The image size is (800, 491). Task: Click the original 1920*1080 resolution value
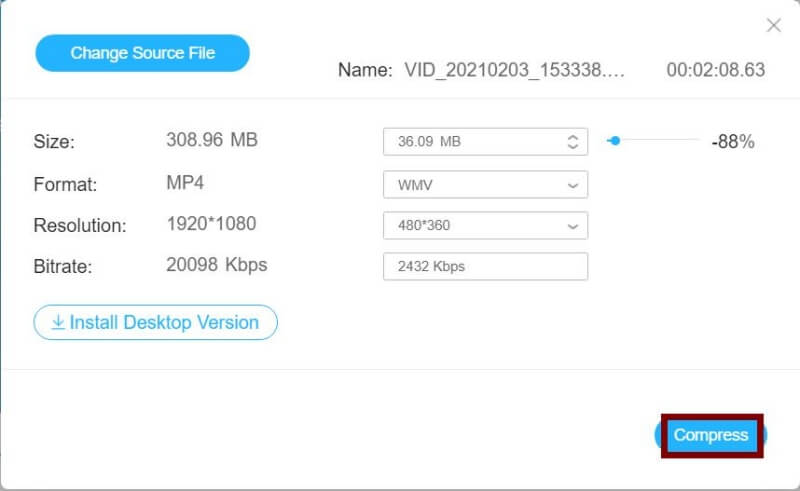(x=210, y=224)
